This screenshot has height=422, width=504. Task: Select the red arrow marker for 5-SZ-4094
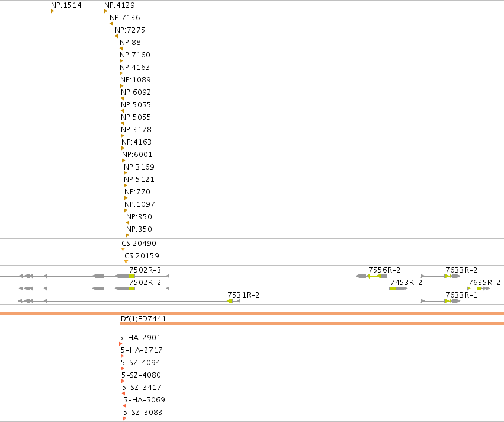pyautogui.click(x=122, y=369)
